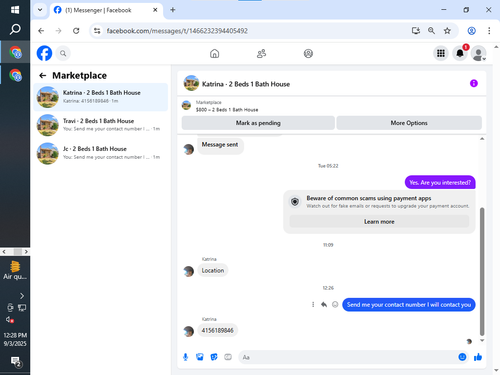Image resolution: width=500 pixels, height=375 pixels.
Task: Go to the Facebook Home feed icon
Action: point(215,53)
